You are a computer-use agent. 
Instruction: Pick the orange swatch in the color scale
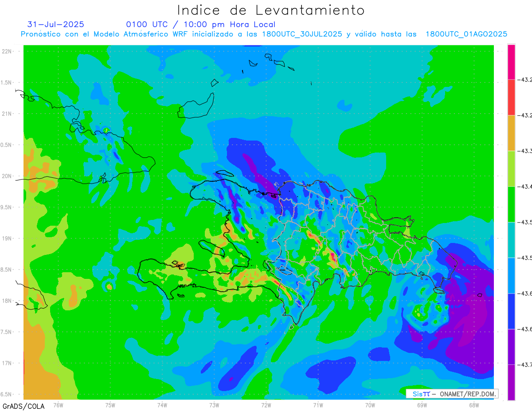pyautogui.click(x=511, y=133)
